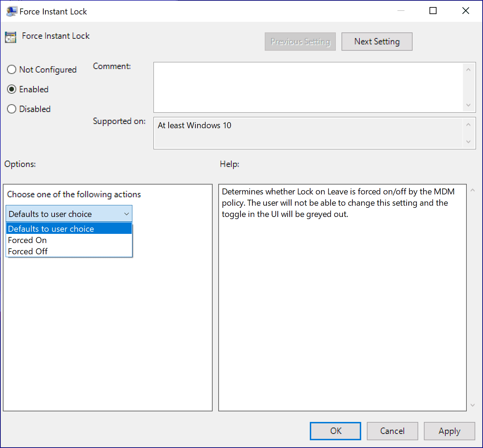Maximize the Force Instant Lock window
The height and width of the screenshot is (448, 483).
point(433,11)
